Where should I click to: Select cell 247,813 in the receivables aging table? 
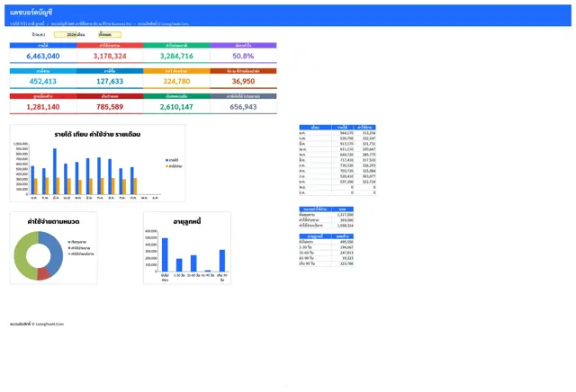[x=343, y=253]
